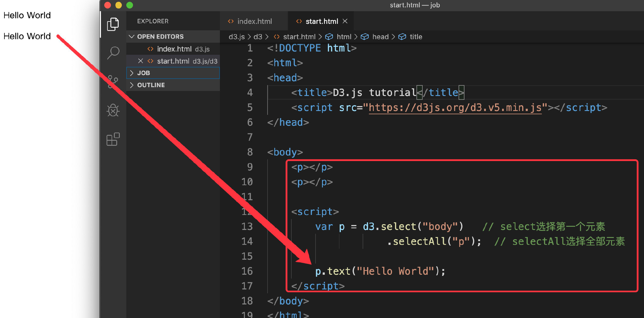
Task: Close start.html using tab X icon
Action: coord(345,21)
